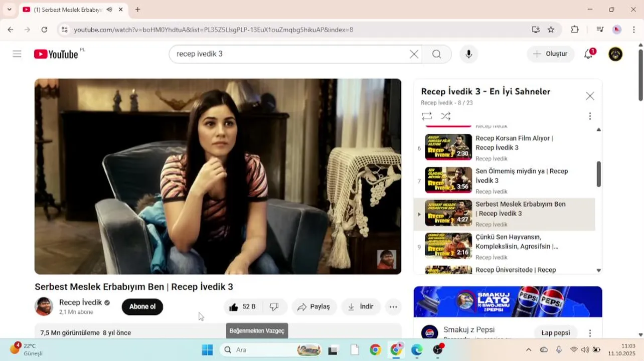Click the magnifier search button
Image resolution: width=644 pixels, height=361 pixels.
point(437,54)
